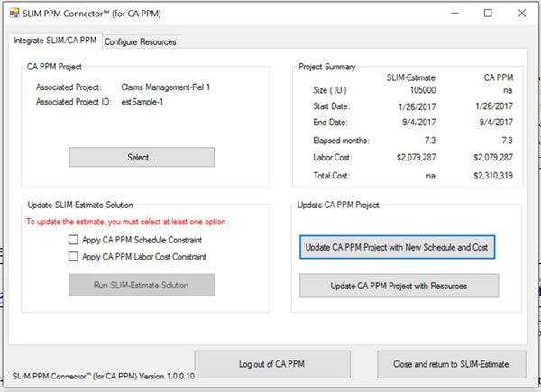The width and height of the screenshot is (541, 392).
Task: Close the SLIM PPM Connector window
Action: pos(522,14)
